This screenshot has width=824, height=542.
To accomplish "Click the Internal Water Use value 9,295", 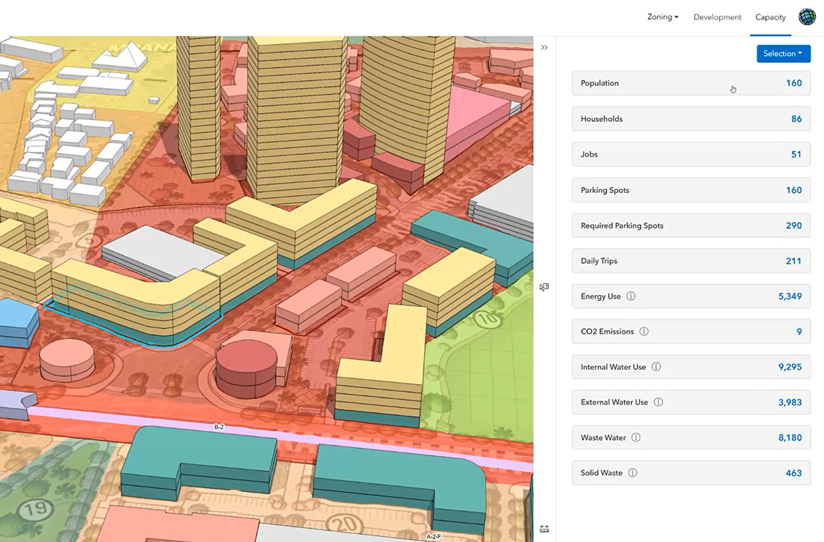I will coord(790,367).
